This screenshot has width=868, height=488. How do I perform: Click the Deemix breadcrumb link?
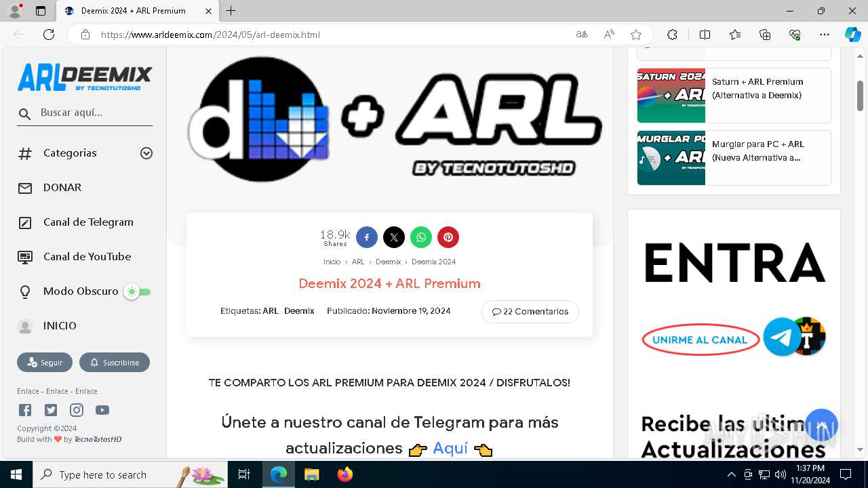pos(389,262)
